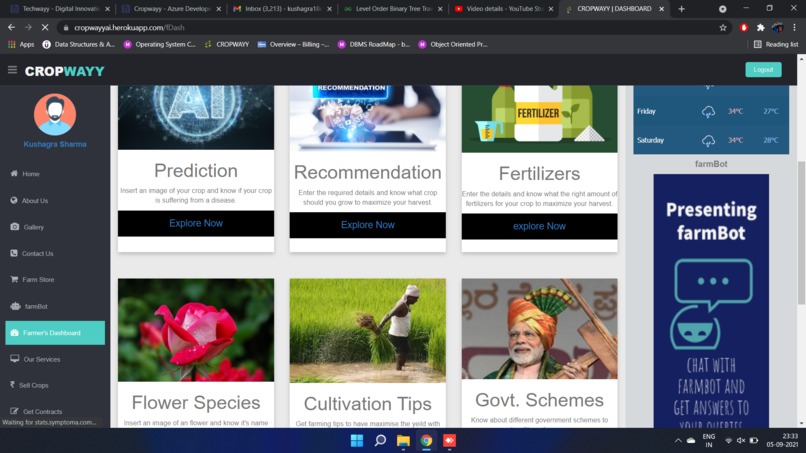Click the user avatar picture

(x=55, y=114)
